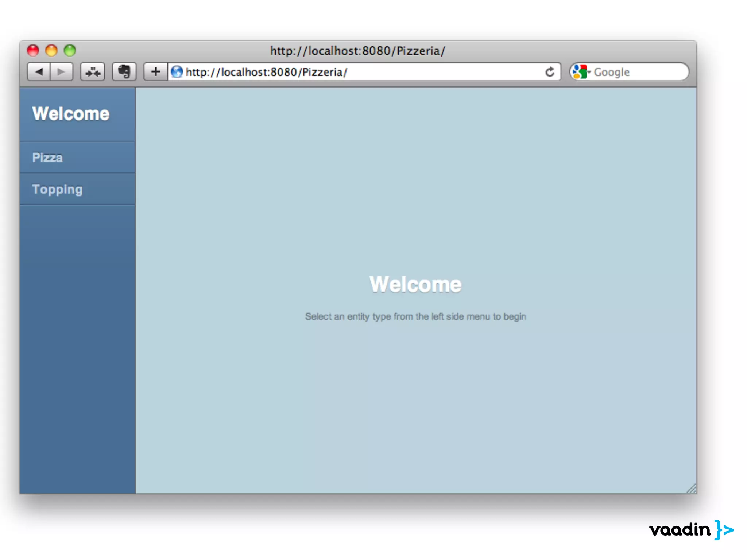Click the browser forward arrow

[x=61, y=72]
